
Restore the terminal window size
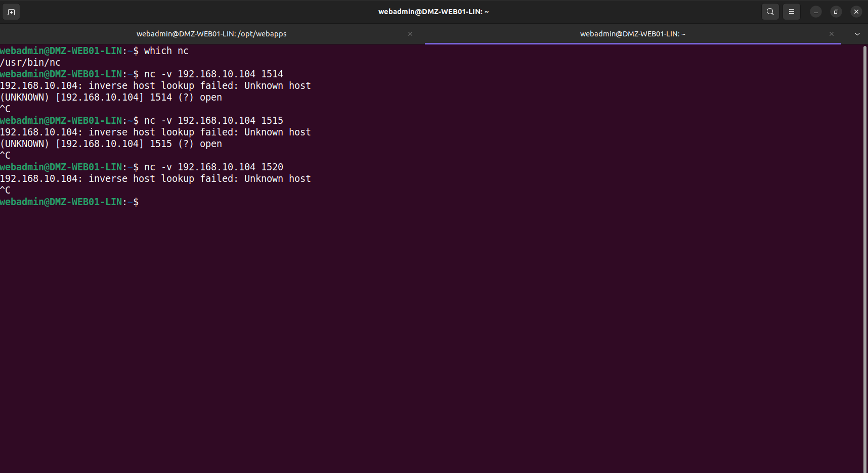coord(836,12)
